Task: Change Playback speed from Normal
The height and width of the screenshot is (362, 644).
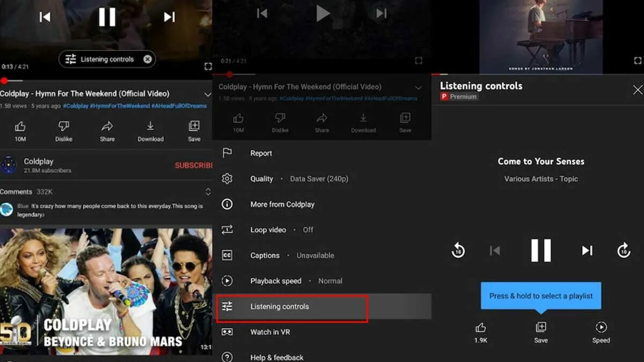Action: (322, 281)
